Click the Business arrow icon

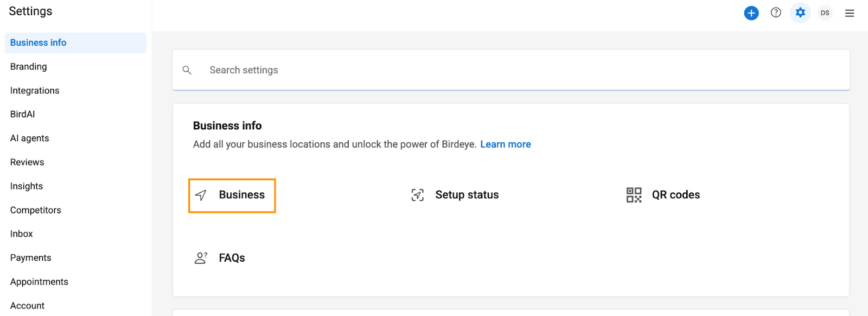click(201, 195)
